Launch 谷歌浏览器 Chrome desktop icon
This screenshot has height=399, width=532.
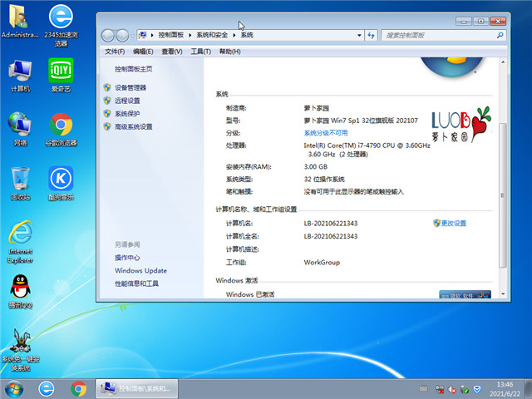(x=61, y=130)
